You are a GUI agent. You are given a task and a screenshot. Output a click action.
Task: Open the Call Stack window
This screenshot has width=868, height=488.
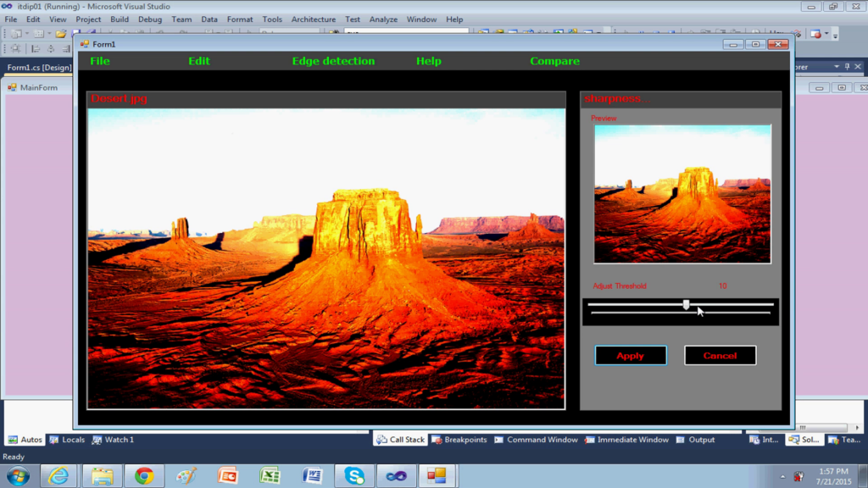tap(399, 439)
